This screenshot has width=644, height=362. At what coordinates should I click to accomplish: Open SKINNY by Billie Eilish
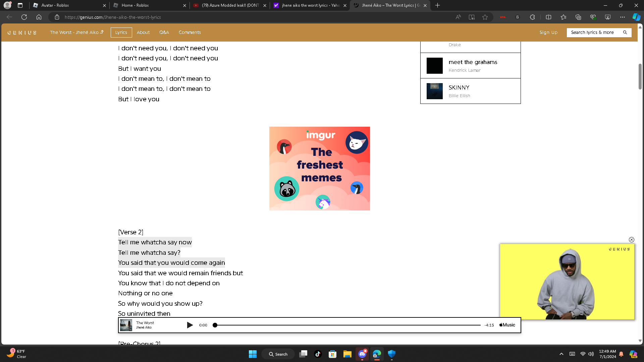[x=471, y=91]
